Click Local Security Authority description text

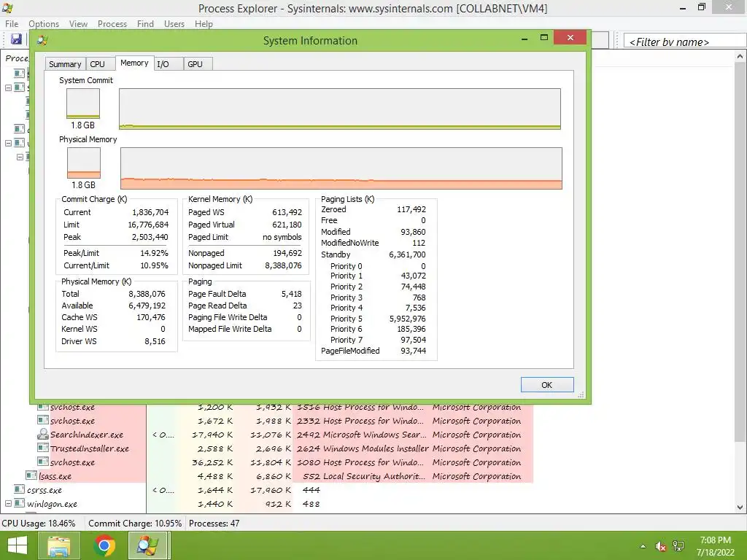(374, 475)
